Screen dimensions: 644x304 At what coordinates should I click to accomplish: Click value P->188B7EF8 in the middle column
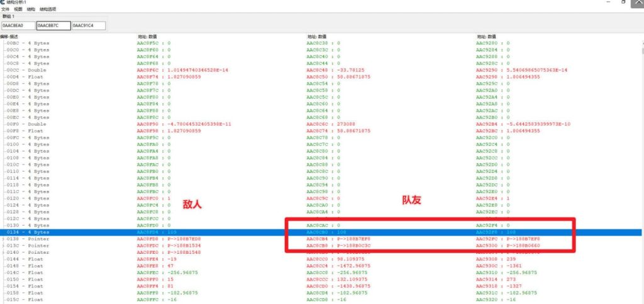pos(339,239)
